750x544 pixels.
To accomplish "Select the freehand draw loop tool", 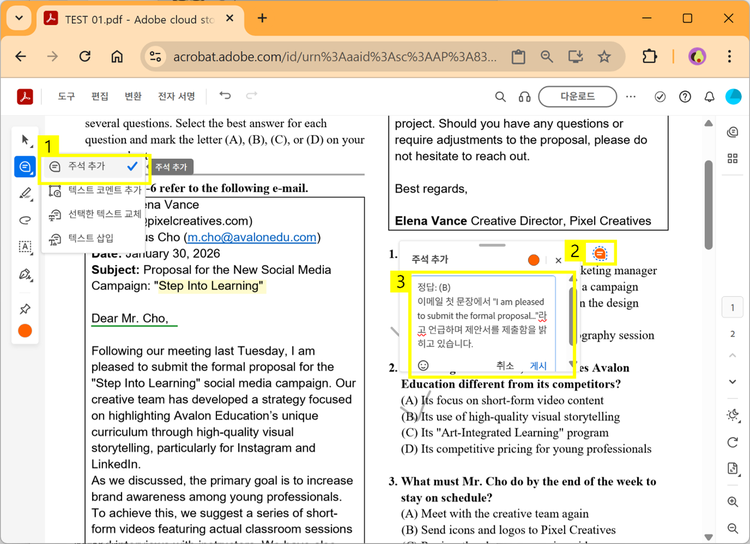I will pos(25,220).
